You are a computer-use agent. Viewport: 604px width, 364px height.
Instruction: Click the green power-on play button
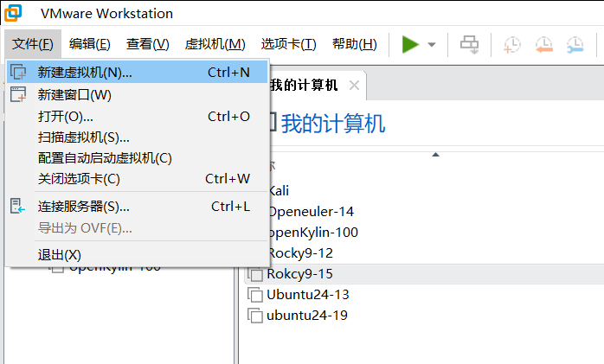(x=410, y=45)
